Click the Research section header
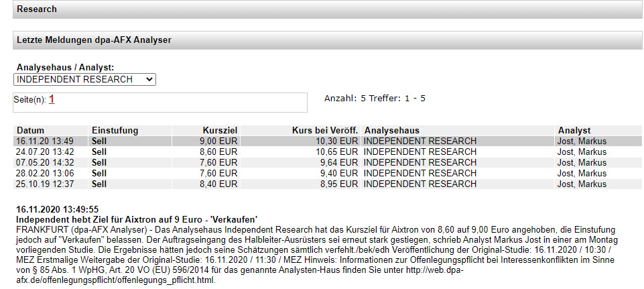Viewport: 644px width, 289px height. coord(327,9)
